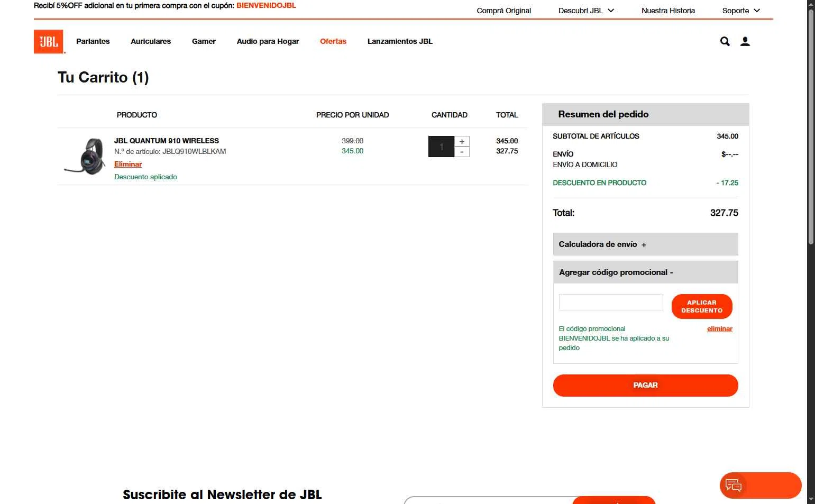
Task: Click the page vertical scrollbar
Action: [x=811, y=127]
